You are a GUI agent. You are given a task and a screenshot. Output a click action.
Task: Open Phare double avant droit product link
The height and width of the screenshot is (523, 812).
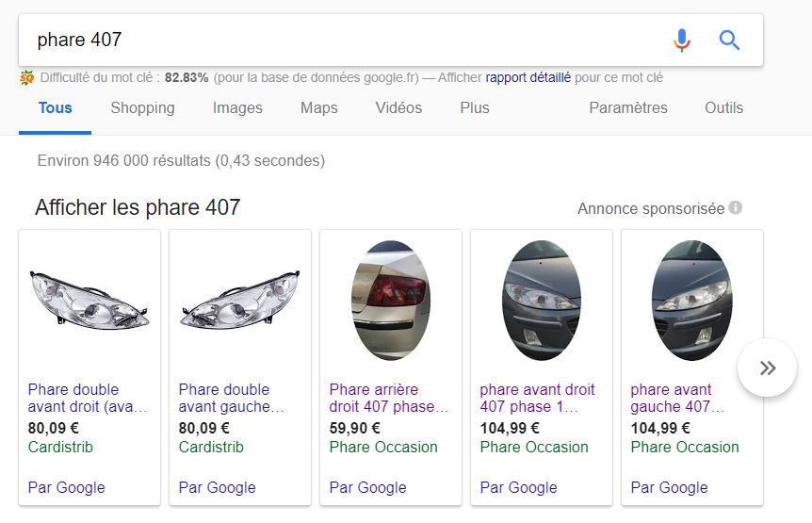coord(88,398)
